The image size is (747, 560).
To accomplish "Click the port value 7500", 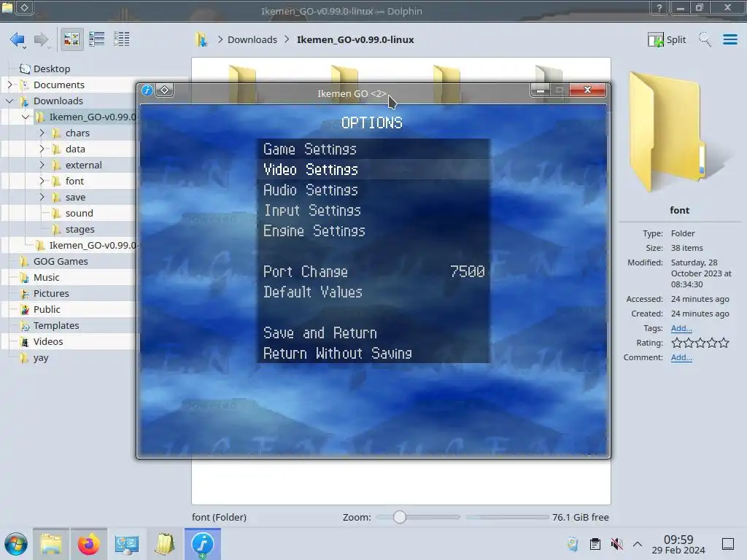I will 468,271.
